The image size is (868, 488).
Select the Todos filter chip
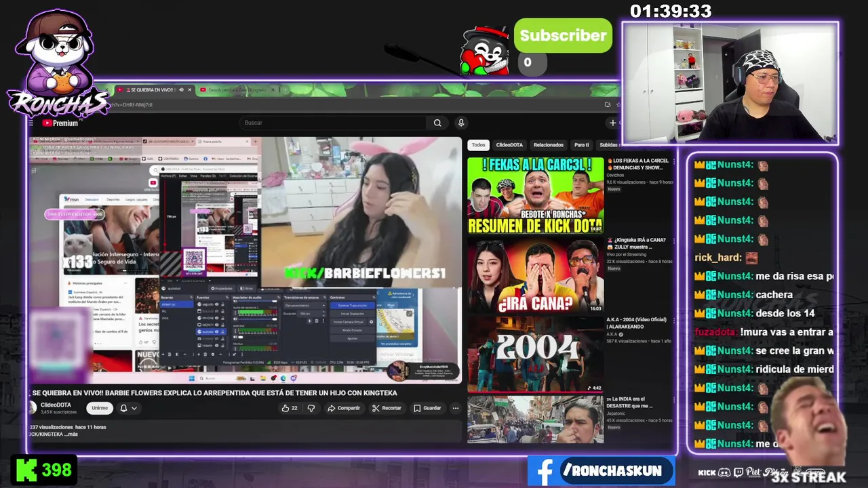479,145
